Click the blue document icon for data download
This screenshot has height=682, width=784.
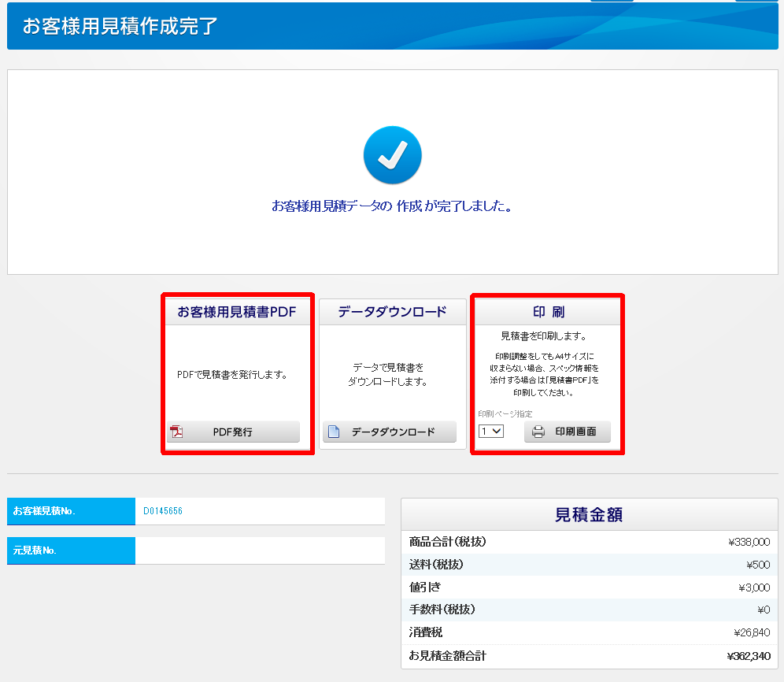pyautogui.click(x=333, y=432)
